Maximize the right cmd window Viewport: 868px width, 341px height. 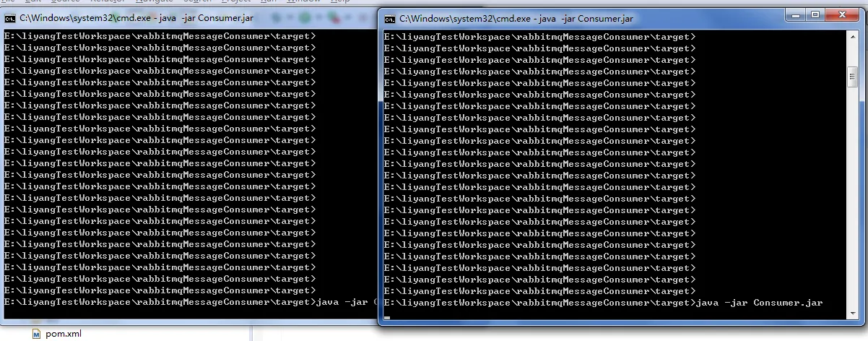(x=815, y=14)
